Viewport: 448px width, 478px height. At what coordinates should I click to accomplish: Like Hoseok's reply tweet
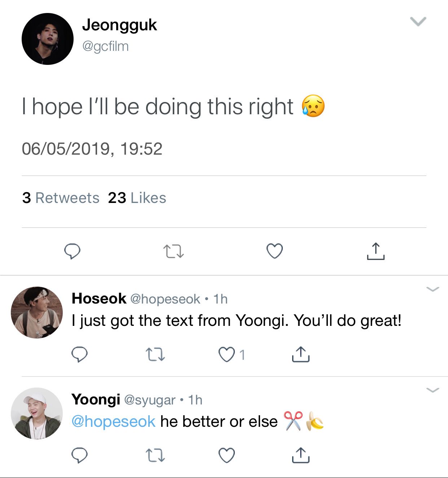point(227,354)
